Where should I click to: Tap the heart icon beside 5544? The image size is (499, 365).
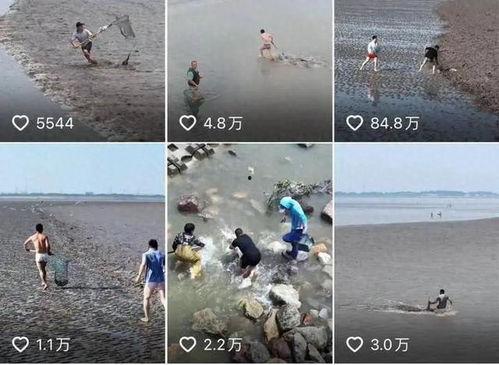(20, 123)
